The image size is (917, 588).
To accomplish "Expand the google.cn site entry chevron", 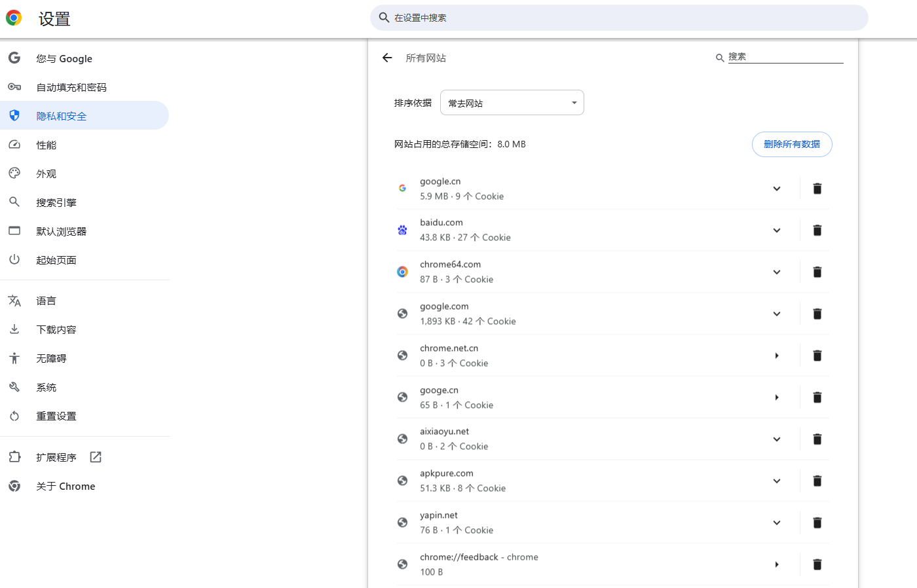I will 777,189.
